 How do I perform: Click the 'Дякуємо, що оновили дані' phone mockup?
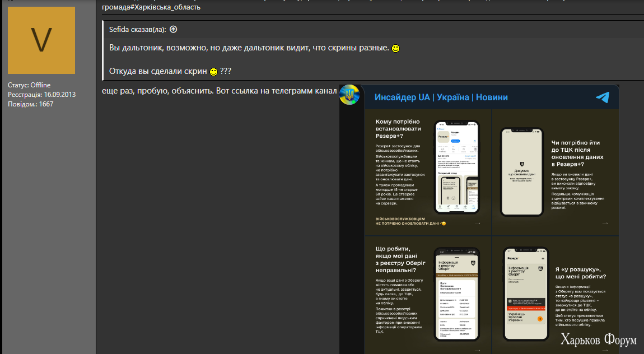click(521, 171)
